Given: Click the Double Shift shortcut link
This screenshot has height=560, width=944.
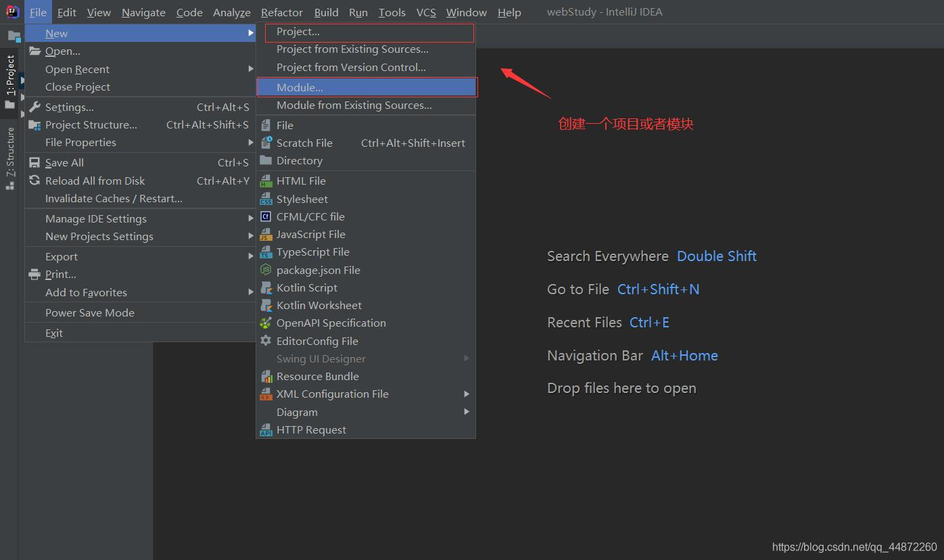Looking at the screenshot, I should coord(717,256).
